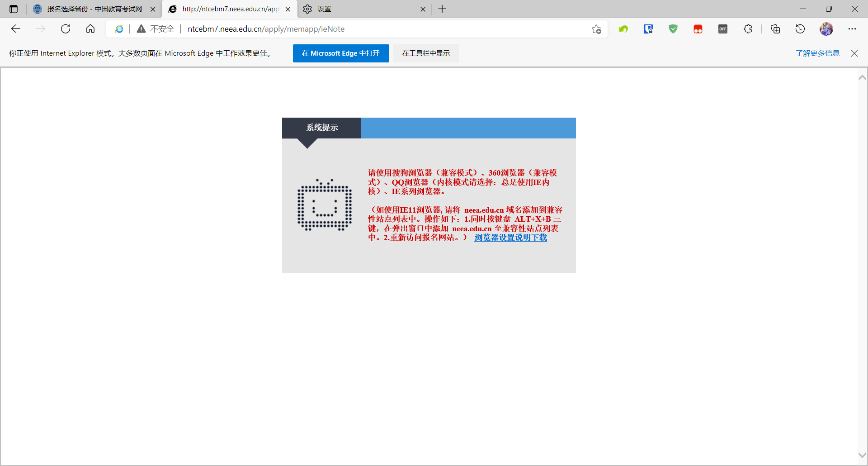Open the Extensions puzzle icon
The height and width of the screenshot is (466, 868).
[748, 29]
